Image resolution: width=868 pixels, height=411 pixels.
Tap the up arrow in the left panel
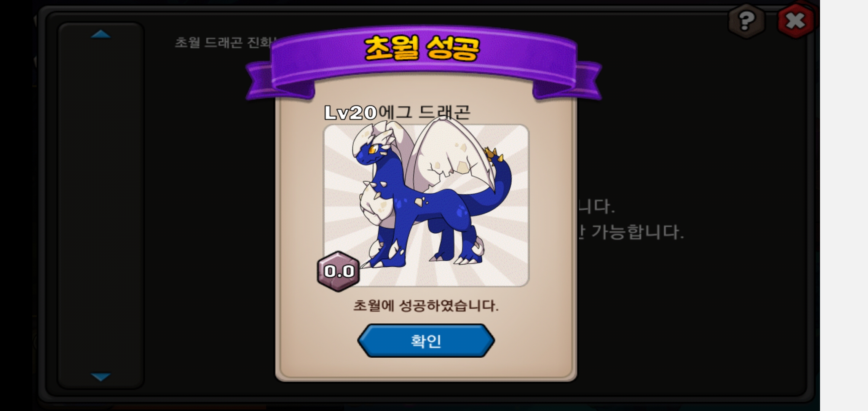[x=101, y=34]
